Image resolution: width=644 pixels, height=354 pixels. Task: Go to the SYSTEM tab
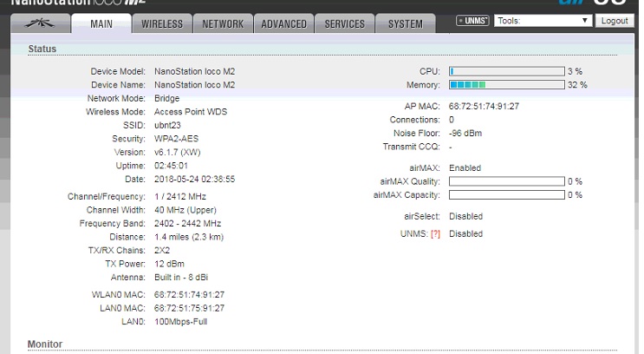[x=406, y=23]
